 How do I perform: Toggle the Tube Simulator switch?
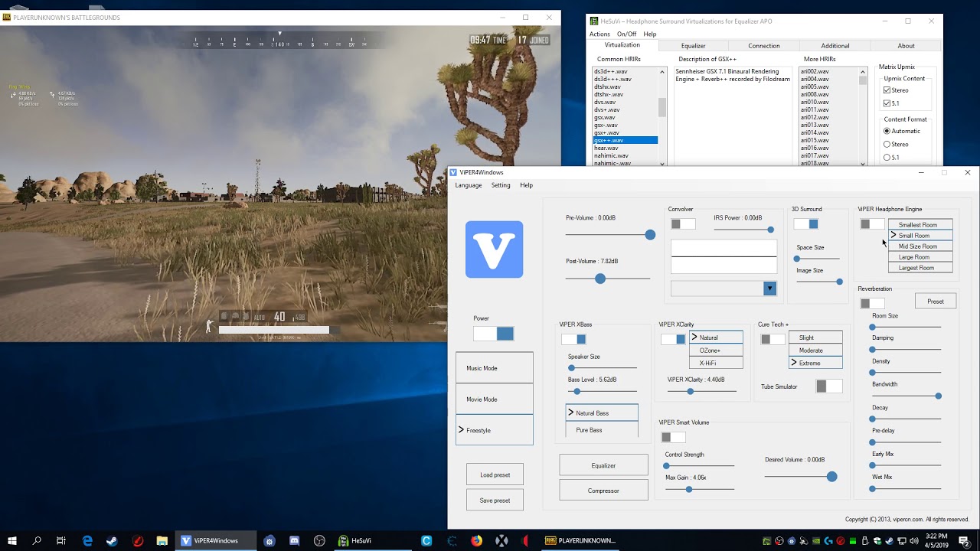click(x=829, y=386)
